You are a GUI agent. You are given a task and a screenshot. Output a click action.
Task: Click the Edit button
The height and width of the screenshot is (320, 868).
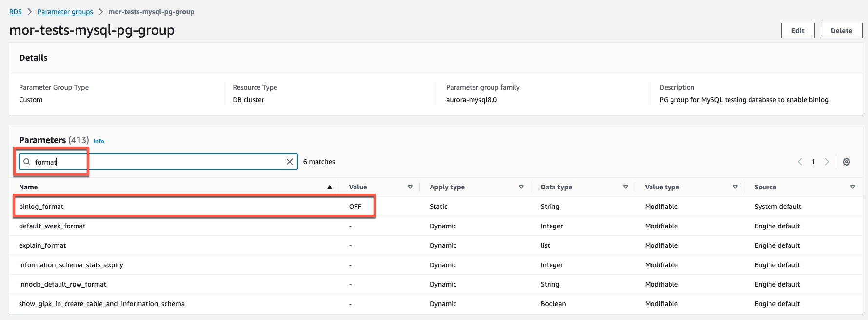798,31
